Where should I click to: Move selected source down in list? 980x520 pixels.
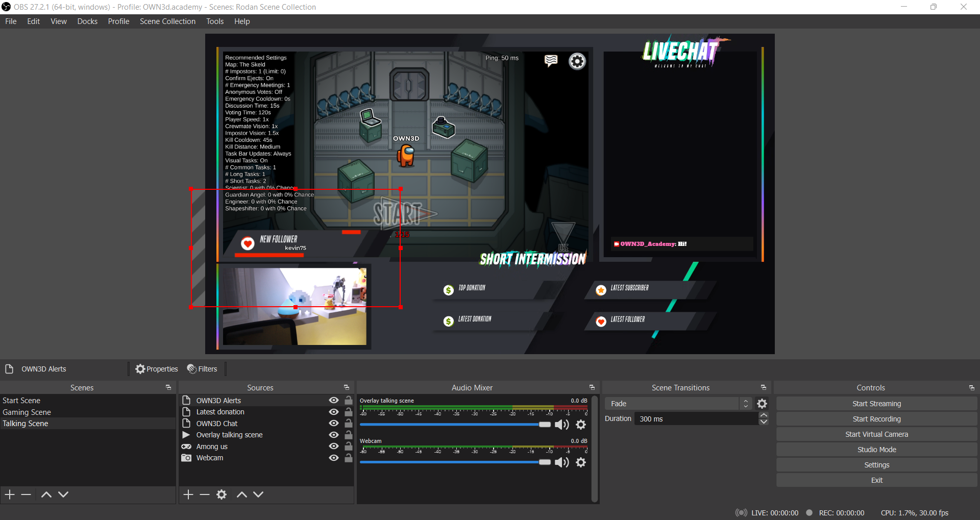(x=258, y=494)
